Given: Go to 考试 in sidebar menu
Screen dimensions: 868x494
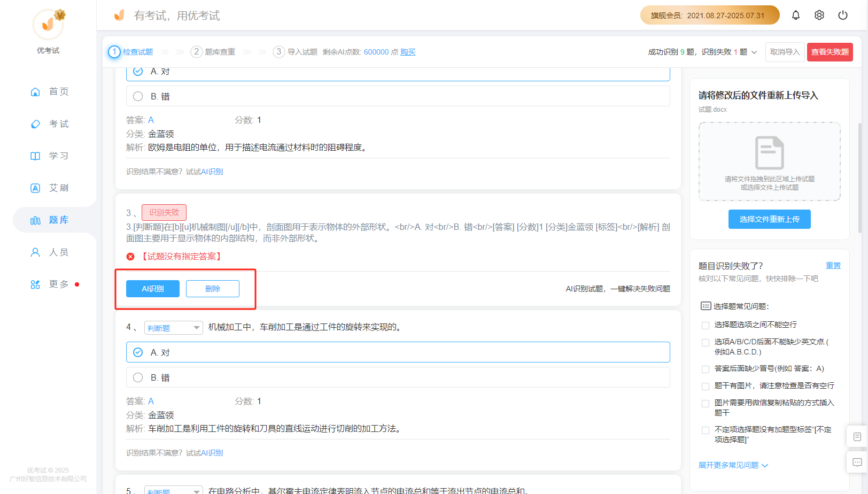Looking at the screenshot, I should pyautogui.click(x=59, y=124).
